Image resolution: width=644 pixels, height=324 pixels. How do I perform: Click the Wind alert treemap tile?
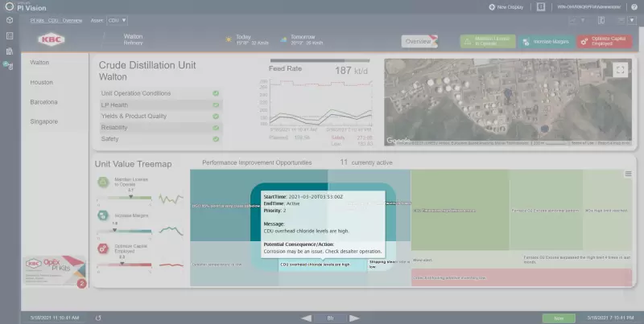pos(467,260)
